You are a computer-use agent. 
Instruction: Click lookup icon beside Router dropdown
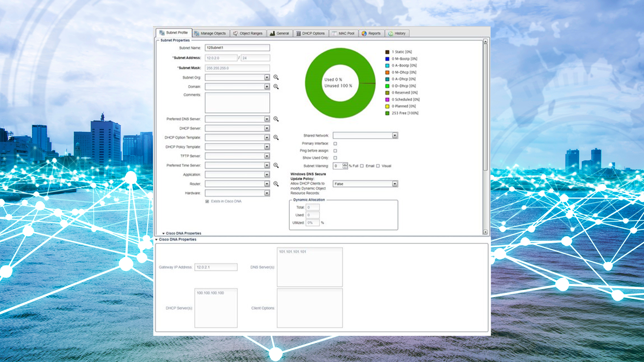(276, 184)
